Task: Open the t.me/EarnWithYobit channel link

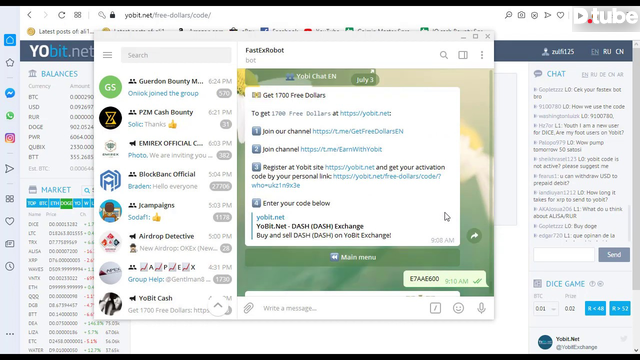Action: click(341, 149)
